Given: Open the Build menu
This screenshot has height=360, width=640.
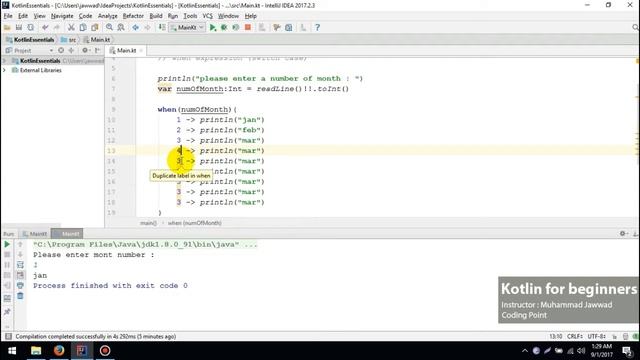Looking at the screenshot, I should [156, 16].
